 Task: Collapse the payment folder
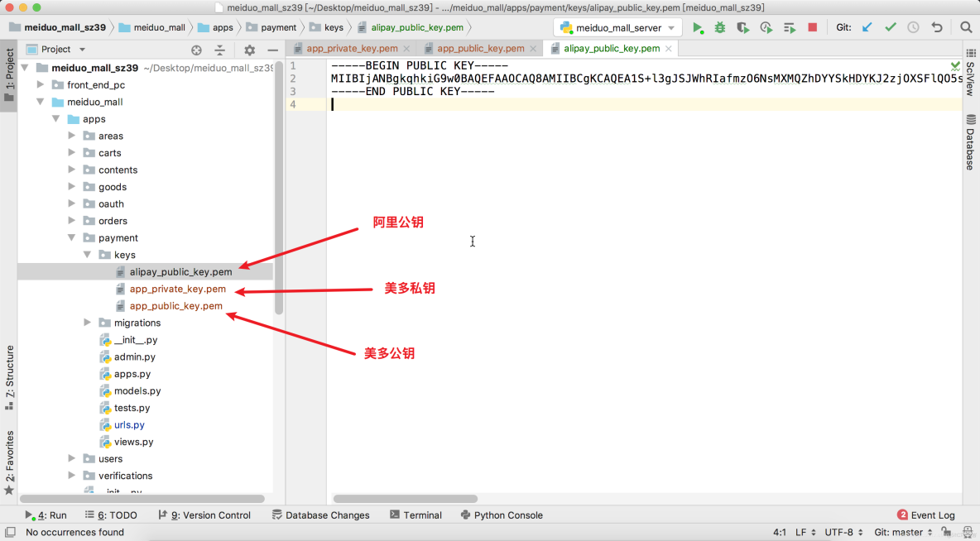71,237
